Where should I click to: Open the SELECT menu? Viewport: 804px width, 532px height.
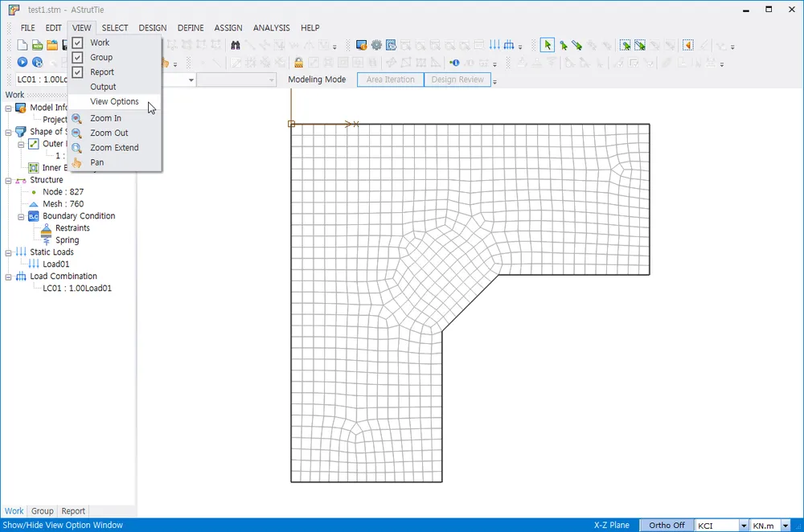[115, 27]
